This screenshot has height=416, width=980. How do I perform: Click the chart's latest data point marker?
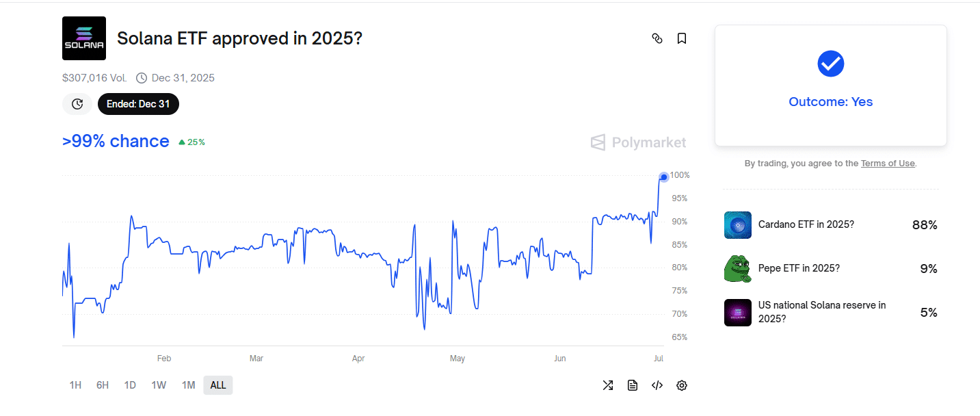coord(663,177)
